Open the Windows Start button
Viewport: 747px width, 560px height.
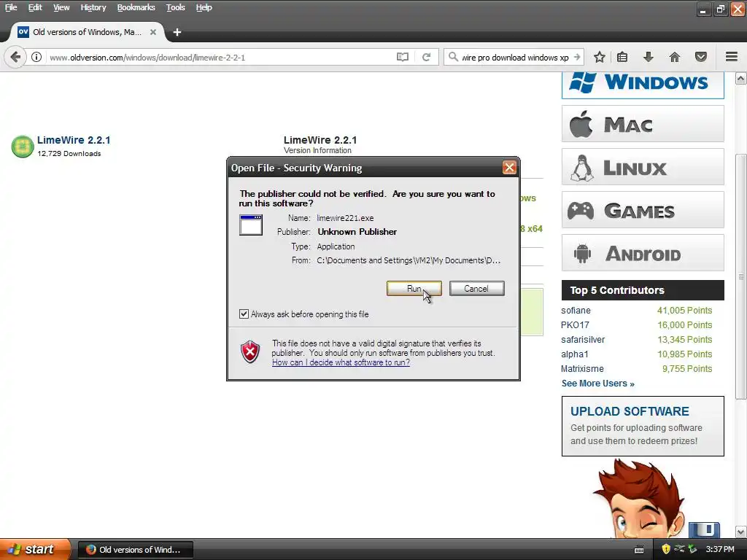tap(35, 549)
